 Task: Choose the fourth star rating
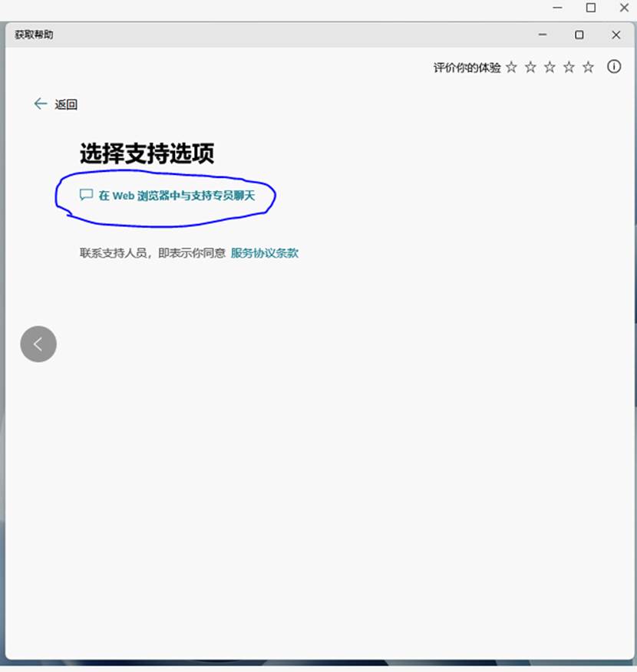coord(569,68)
